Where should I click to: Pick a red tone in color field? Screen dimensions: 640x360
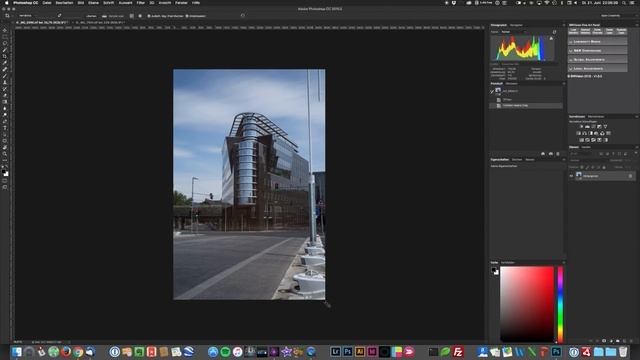(x=527, y=304)
